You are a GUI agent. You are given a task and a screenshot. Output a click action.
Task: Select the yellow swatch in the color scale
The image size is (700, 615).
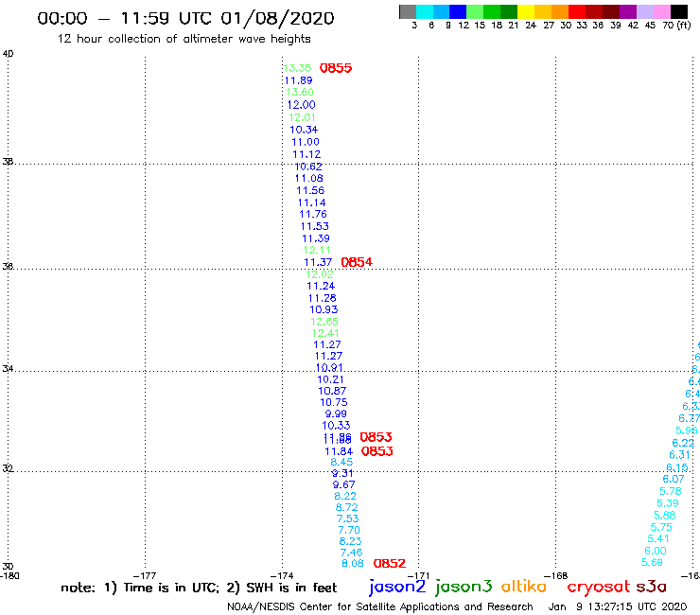(x=526, y=11)
